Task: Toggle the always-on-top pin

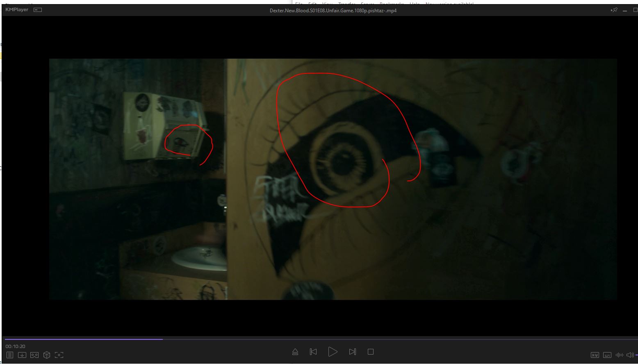Action: tap(614, 10)
